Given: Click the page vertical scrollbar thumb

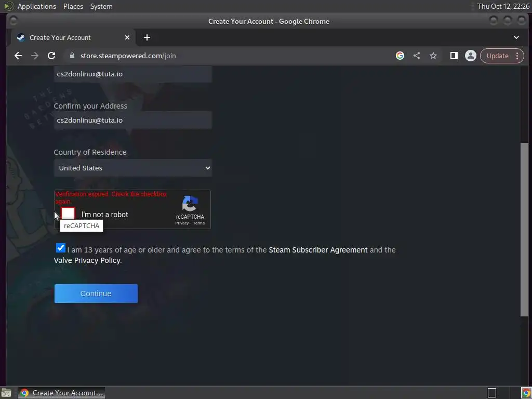Looking at the screenshot, I should [525, 229].
